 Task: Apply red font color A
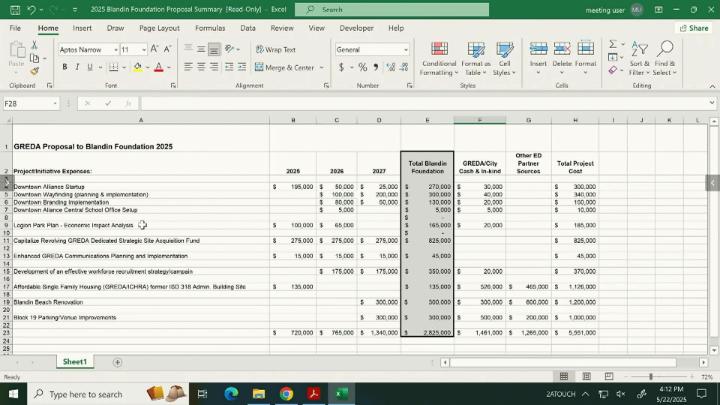coord(159,67)
